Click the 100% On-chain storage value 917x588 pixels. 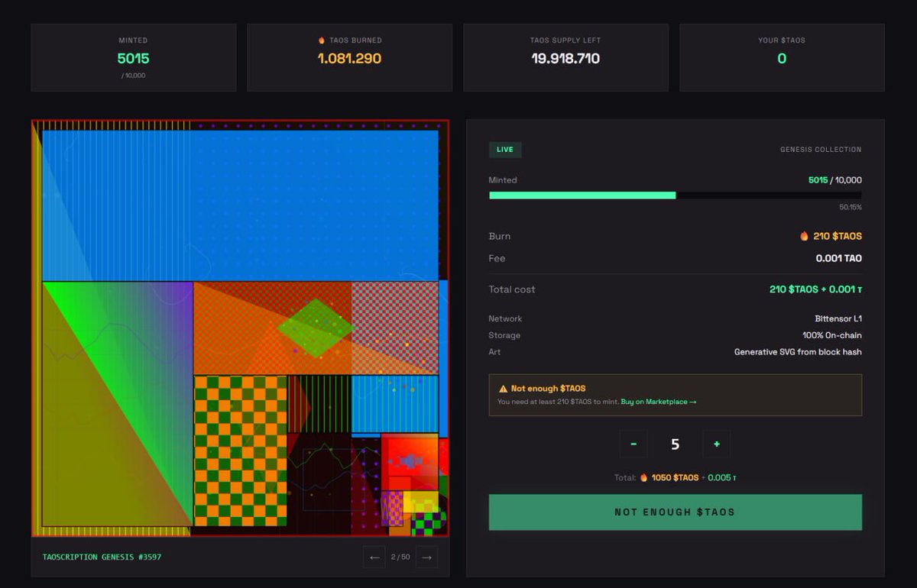[x=832, y=335]
